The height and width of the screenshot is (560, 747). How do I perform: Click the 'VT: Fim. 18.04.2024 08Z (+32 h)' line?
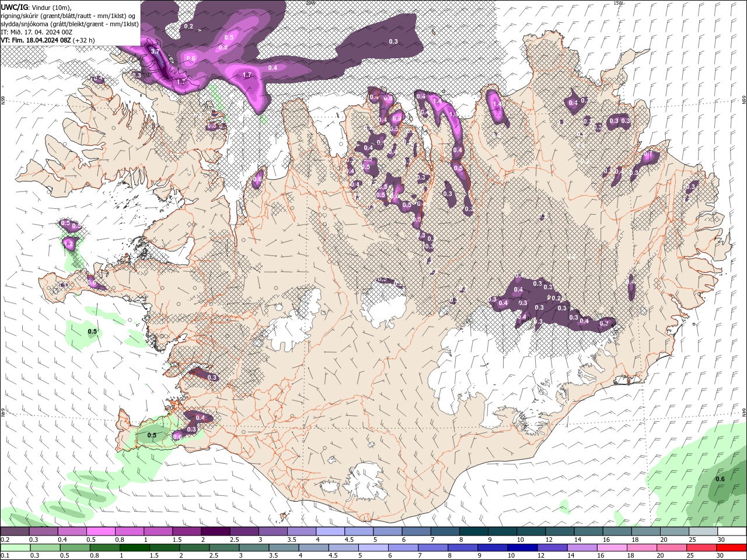[x=48, y=40]
